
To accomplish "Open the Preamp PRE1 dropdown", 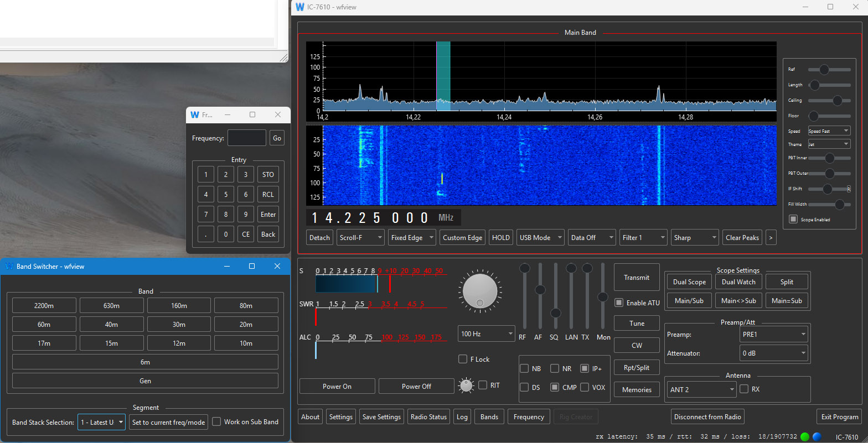I will tap(773, 334).
